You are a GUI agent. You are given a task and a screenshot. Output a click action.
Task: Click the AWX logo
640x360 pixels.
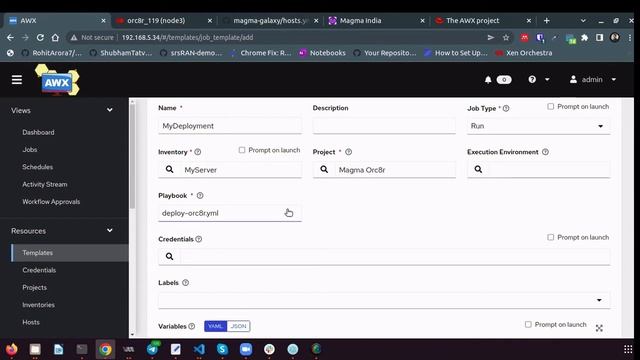(x=57, y=80)
